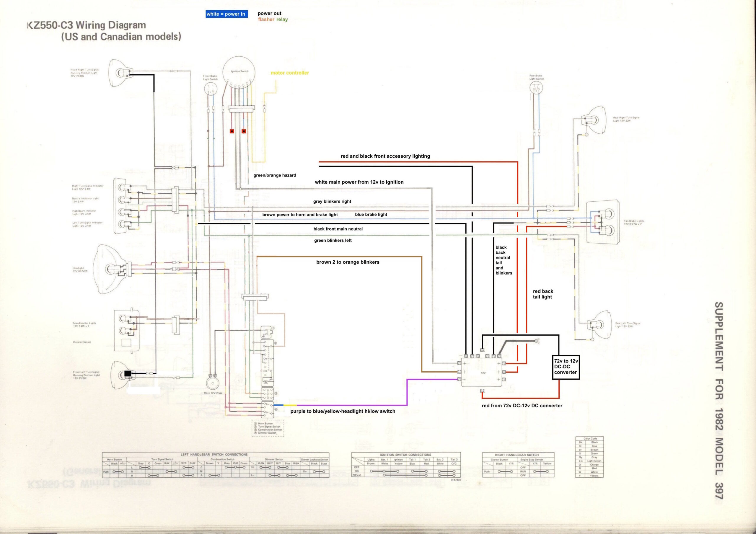Click 'Left Turn Signal Indicator Light' label

tap(87, 224)
